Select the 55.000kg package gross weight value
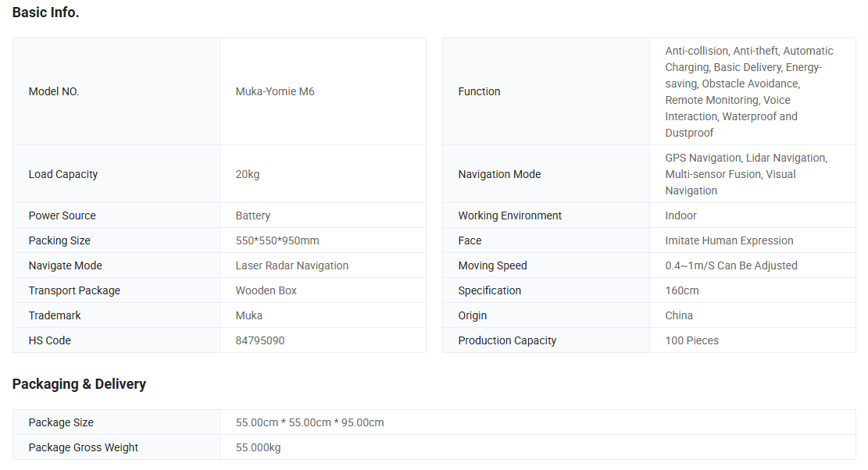868x470 pixels. [x=259, y=447]
